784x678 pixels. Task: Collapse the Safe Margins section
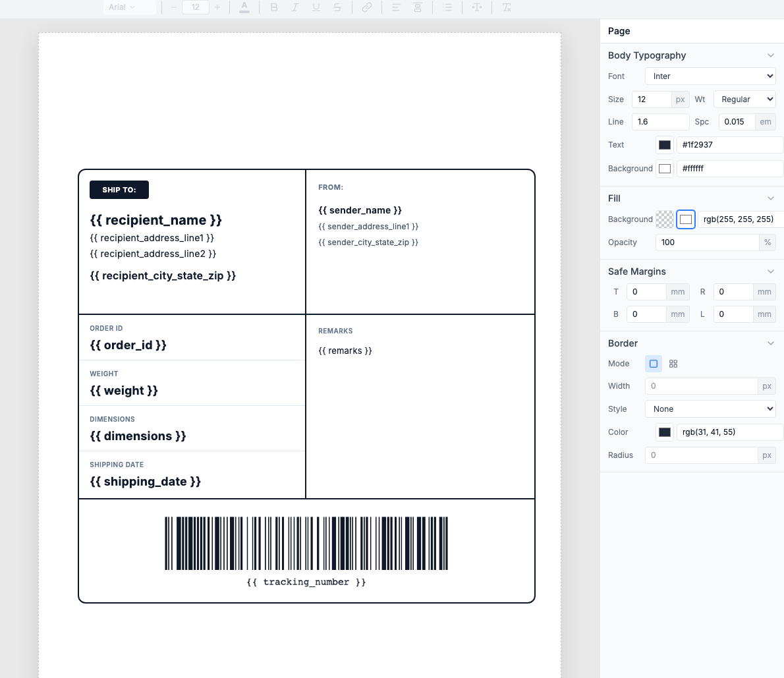click(x=771, y=271)
